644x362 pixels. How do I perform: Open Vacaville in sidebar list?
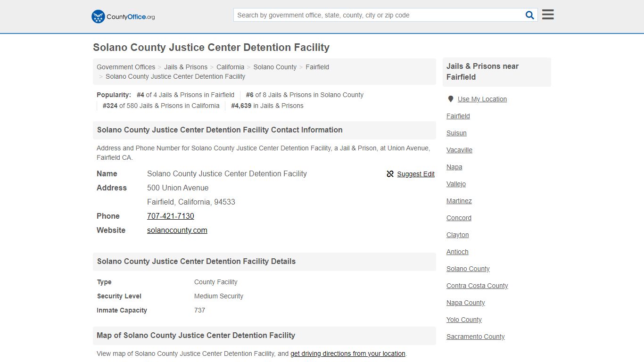459,150
